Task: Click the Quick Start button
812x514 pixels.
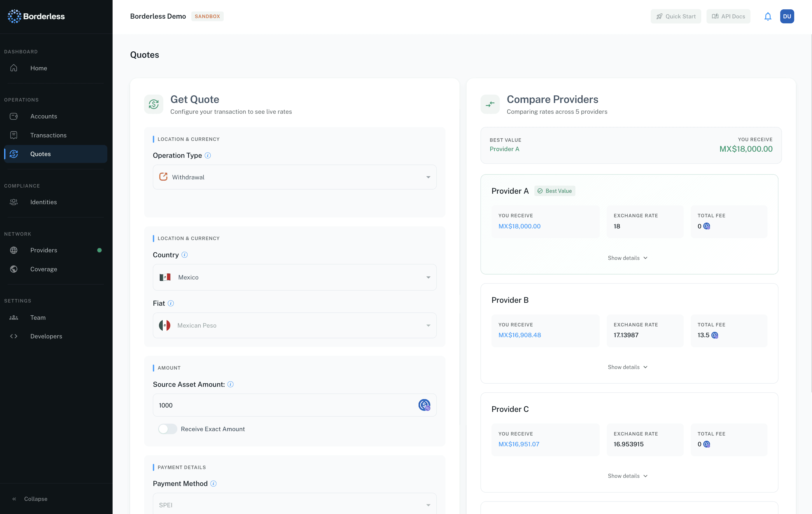Action: [675, 17]
